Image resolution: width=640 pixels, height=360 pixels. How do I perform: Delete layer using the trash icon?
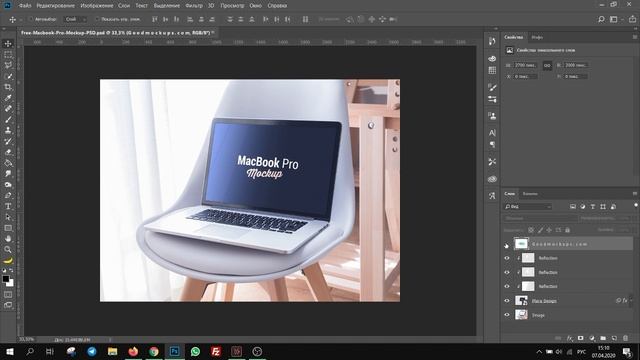click(x=625, y=338)
